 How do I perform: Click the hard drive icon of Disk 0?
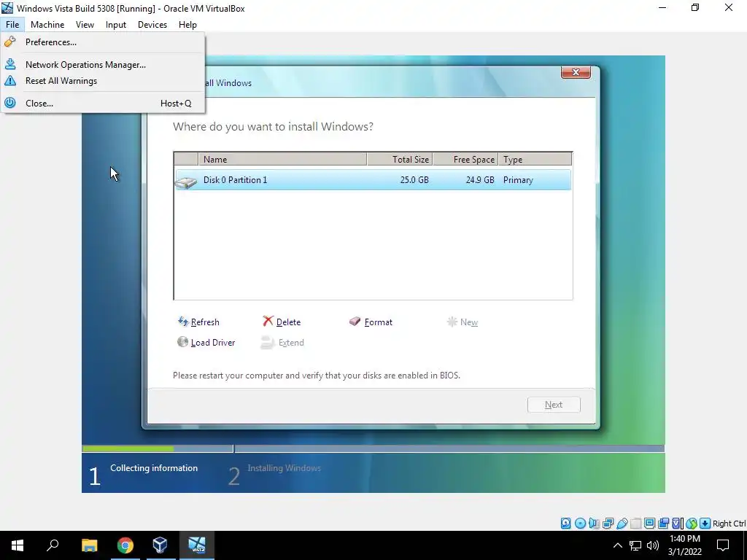tap(186, 181)
